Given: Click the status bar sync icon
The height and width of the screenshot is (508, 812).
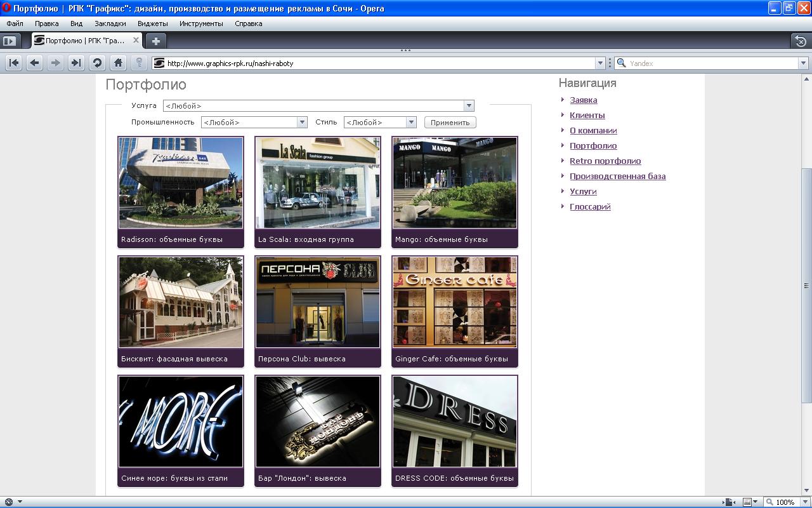Looking at the screenshot, I should coord(8,502).
